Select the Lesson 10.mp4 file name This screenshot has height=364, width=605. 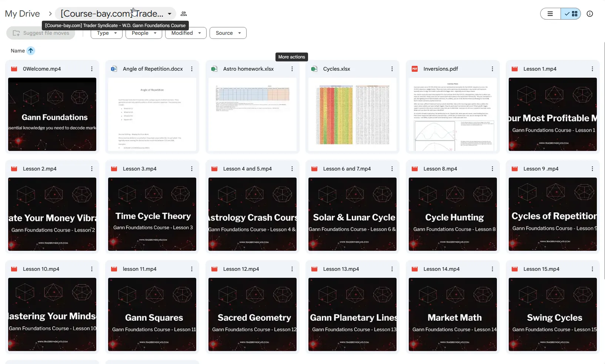(41, 269)
